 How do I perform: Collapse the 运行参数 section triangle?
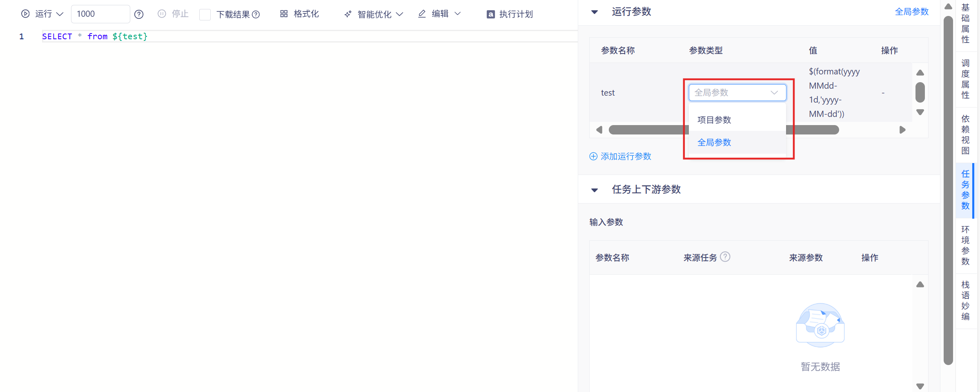(x=595, y=12)
